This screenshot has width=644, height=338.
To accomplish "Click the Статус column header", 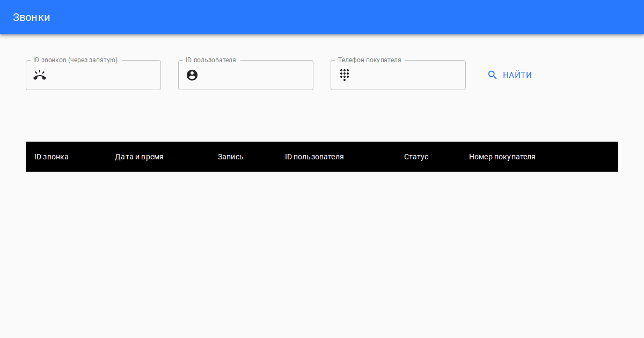I will pos(416,157).
